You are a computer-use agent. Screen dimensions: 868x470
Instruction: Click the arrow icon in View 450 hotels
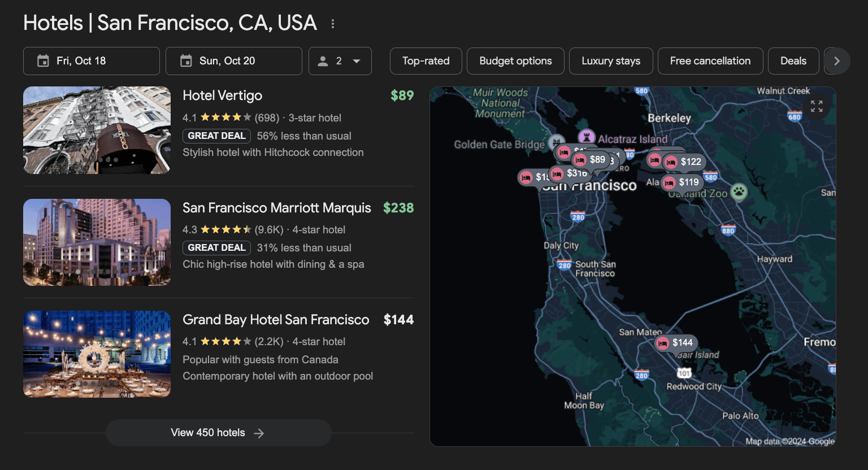259,433
